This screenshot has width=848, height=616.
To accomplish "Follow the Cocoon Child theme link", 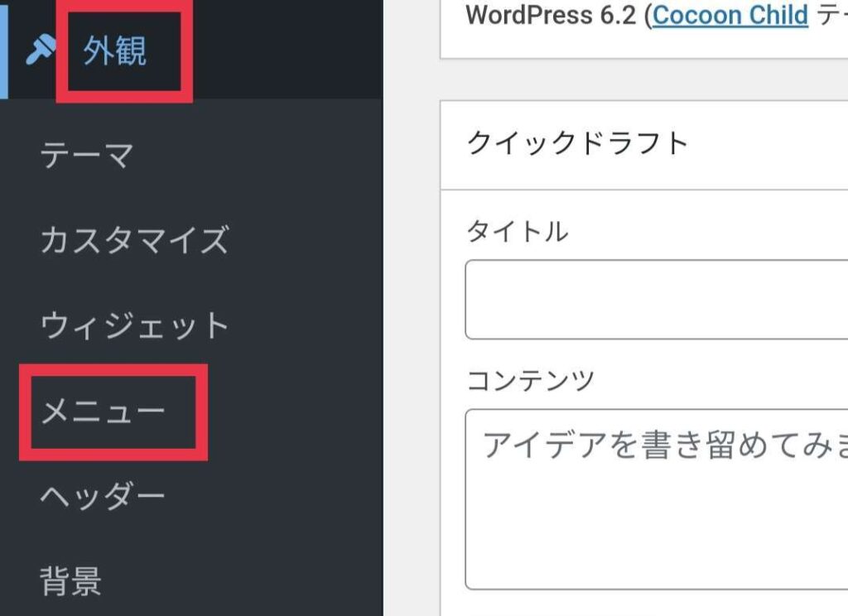I will pos(730,15).
